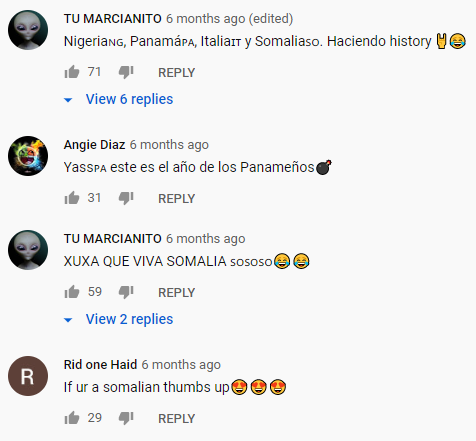Open the top TU MARCIANITO alien avatar
476x441 pixels.
click(x=28, y=30)
